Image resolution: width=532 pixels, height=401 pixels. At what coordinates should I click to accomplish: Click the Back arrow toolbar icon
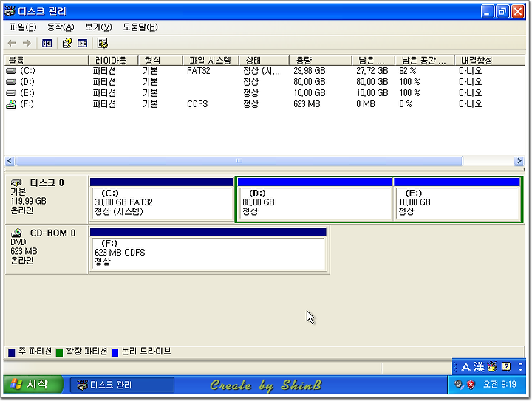pyautogui.click(x=12, y=43)
